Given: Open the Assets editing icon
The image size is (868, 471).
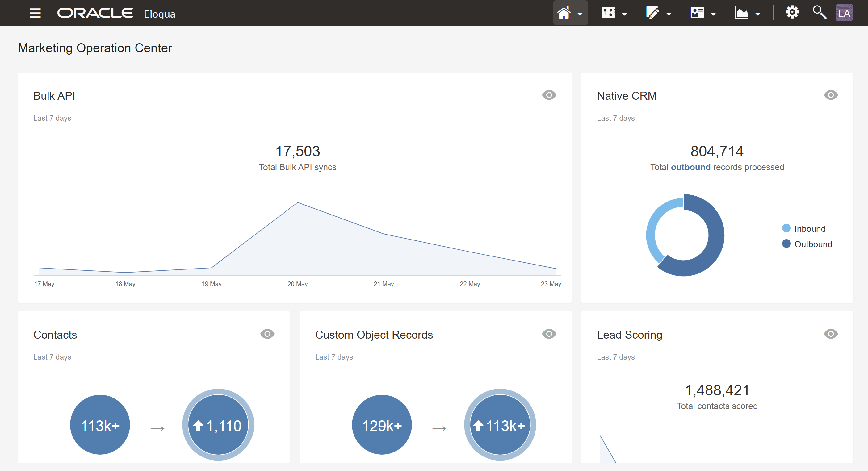Looking at the screenshot, I should click(x=653, y=12).
